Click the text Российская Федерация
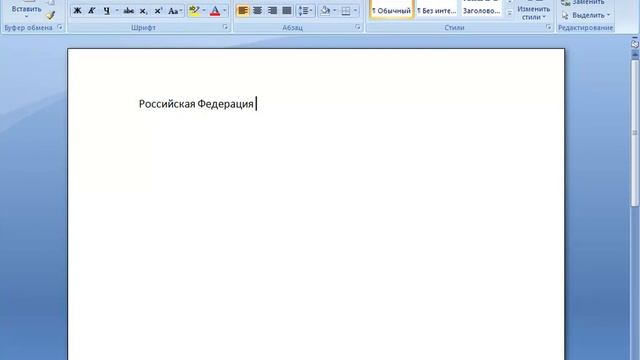This screenshot has width=640, height=360. (196, 104)
